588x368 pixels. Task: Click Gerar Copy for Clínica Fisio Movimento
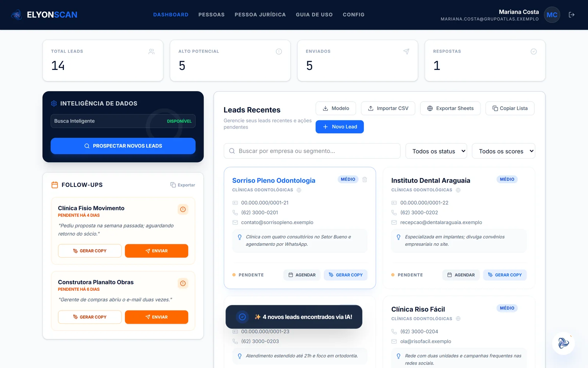[x=90, y=251]
